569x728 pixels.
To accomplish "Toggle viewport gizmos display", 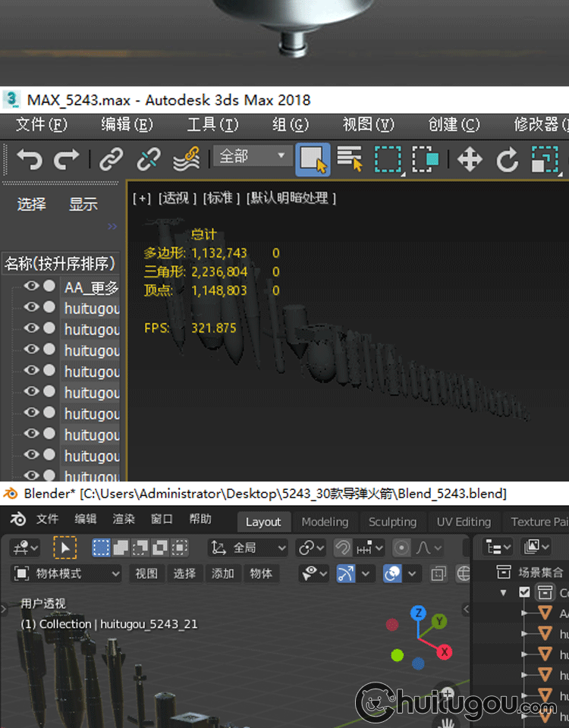I will pos(346,574).
